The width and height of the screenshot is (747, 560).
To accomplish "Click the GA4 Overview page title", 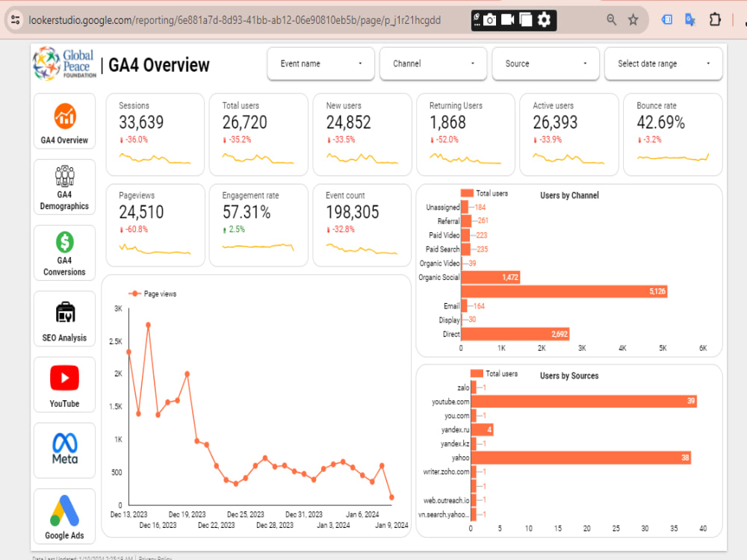I will tap(158, 65).
